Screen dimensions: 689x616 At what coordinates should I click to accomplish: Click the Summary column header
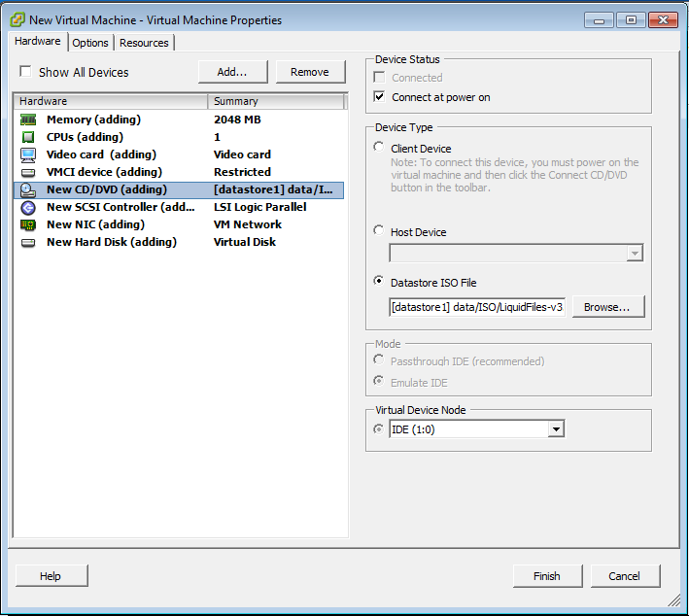click(x=276, y=101)
